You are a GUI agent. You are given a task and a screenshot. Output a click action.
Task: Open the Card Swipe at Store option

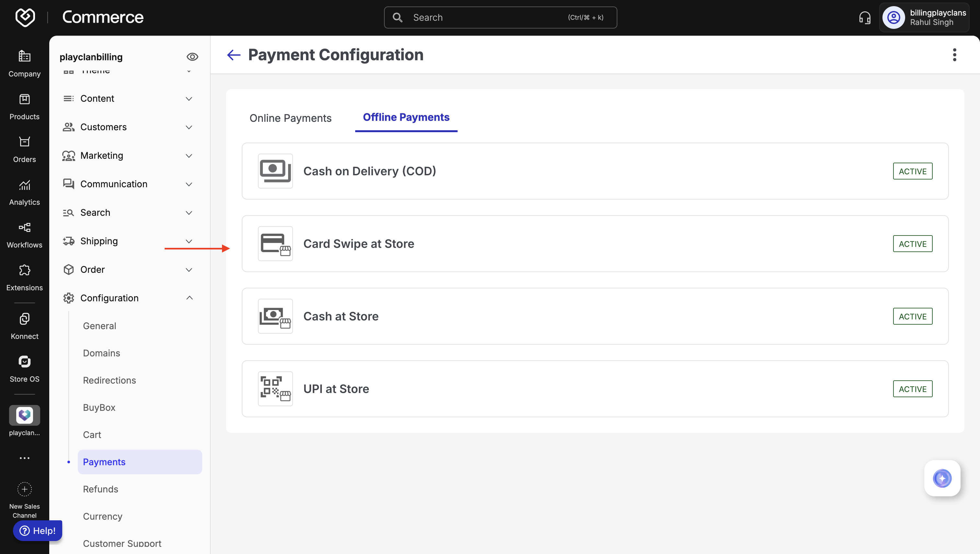coord(358,244)
